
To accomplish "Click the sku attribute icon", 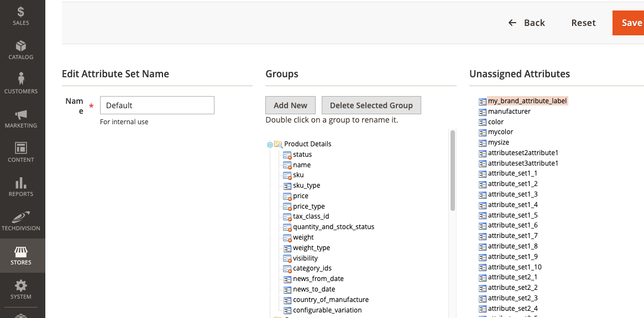I will 287,175.
